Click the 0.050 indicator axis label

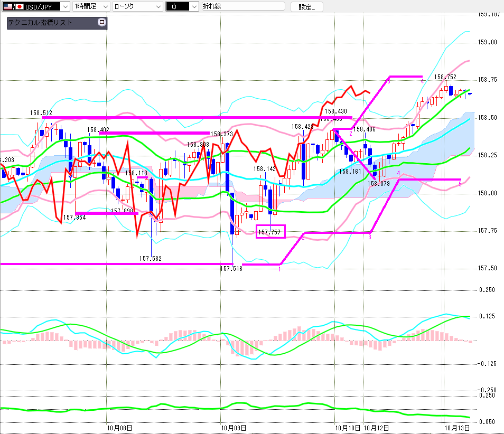(487, 422)
